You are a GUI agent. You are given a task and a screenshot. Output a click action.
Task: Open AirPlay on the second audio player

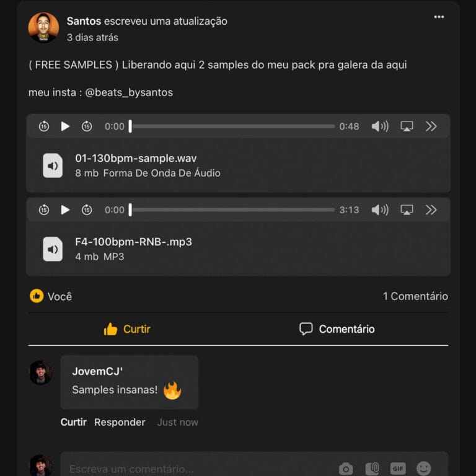tap(407, 210)
